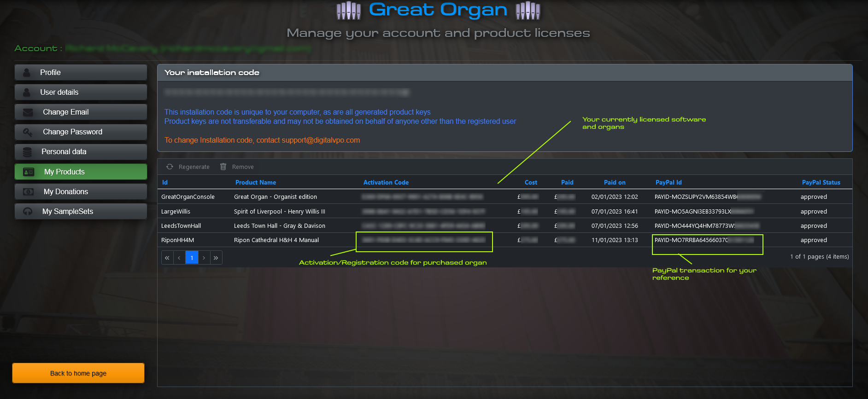The width and height of the screenshot is (868, 399).
Task: Click approved status for GreatOrganConsole
Action: (814, 197)
